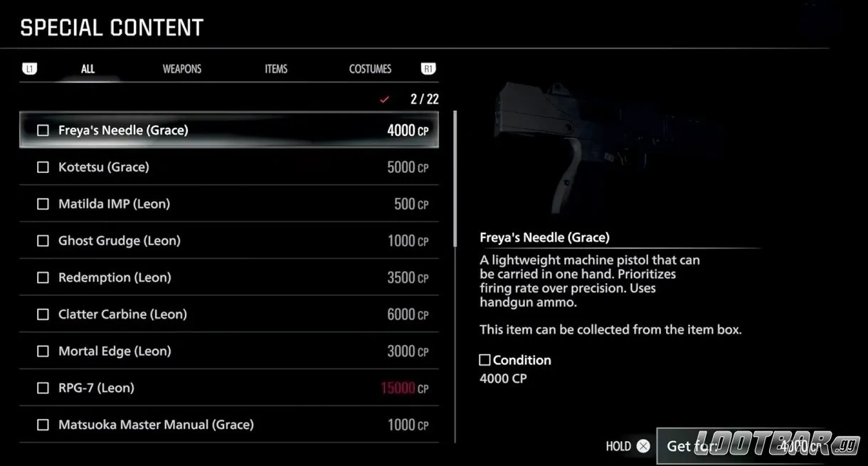Check the Redemption (Leon) checkbox
The image size is (868, 466).
pyautogui.click(x=43, y=277)
